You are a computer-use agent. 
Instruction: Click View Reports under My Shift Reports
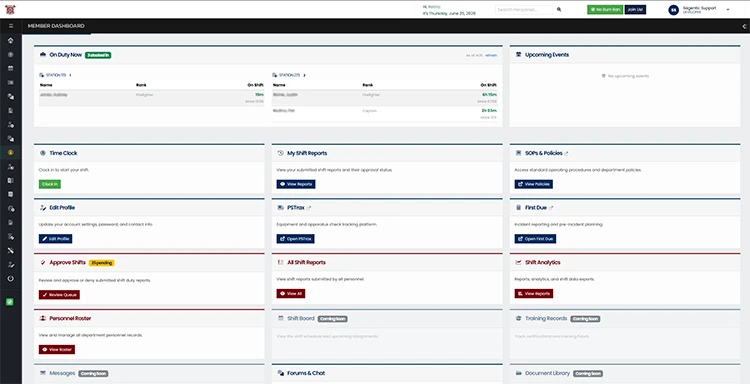(296, 184)
